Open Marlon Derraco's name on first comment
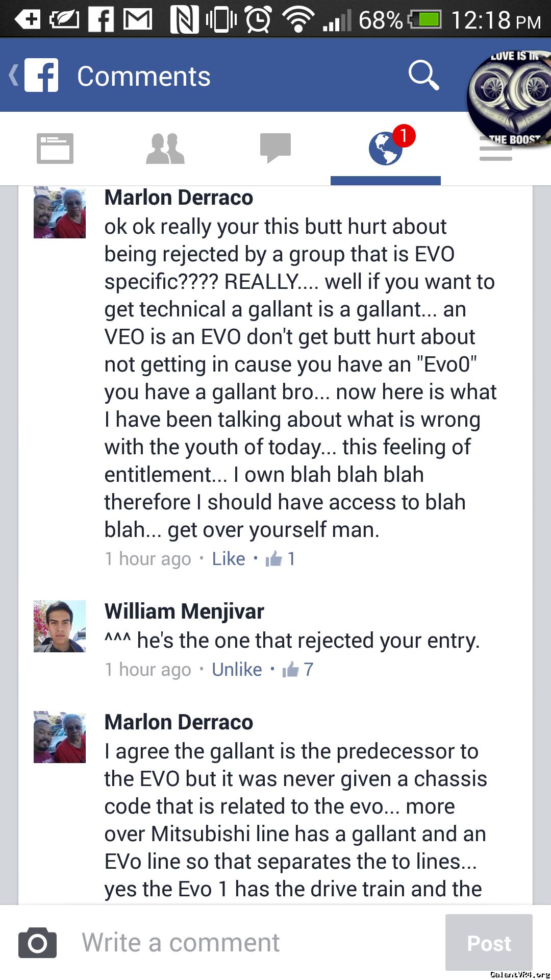Screen dimensions: 551x980 (179, 198)
